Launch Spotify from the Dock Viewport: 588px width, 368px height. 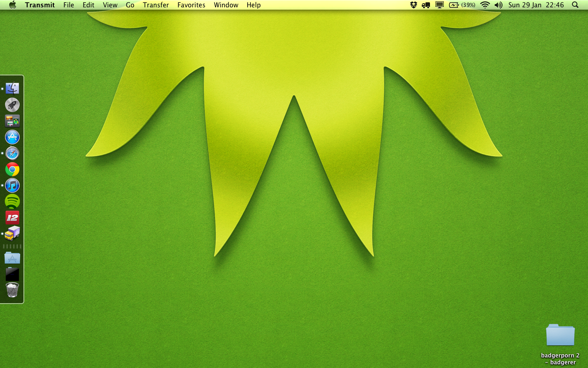(x=12, y=201)
